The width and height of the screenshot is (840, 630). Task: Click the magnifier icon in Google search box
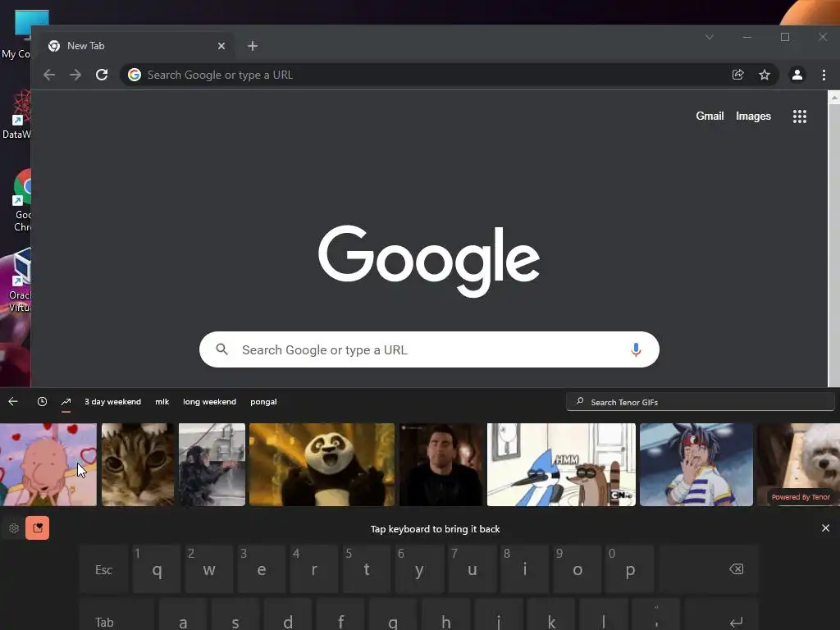pos(221,349)
